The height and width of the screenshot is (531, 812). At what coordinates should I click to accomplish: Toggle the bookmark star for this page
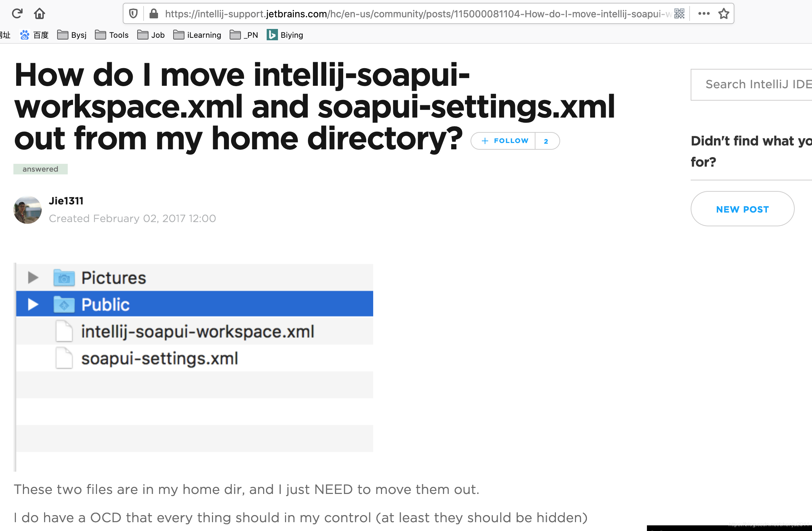click(x=723, y=13)
